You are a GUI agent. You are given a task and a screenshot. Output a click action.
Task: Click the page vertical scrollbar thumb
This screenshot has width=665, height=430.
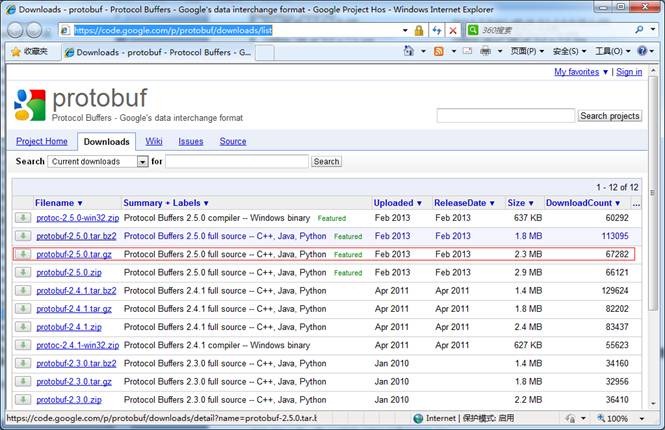click(653, 193)
